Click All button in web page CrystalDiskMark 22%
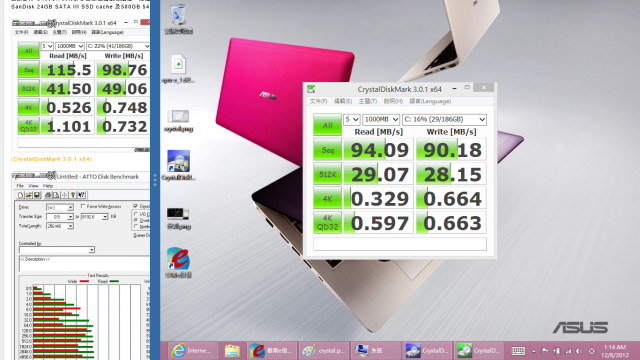The width and height of the screenshot is (640, 360). coord(28,51)
